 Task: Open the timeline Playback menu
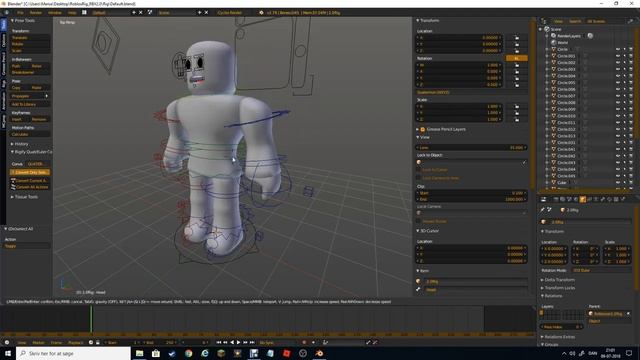(x=76, y=342)
